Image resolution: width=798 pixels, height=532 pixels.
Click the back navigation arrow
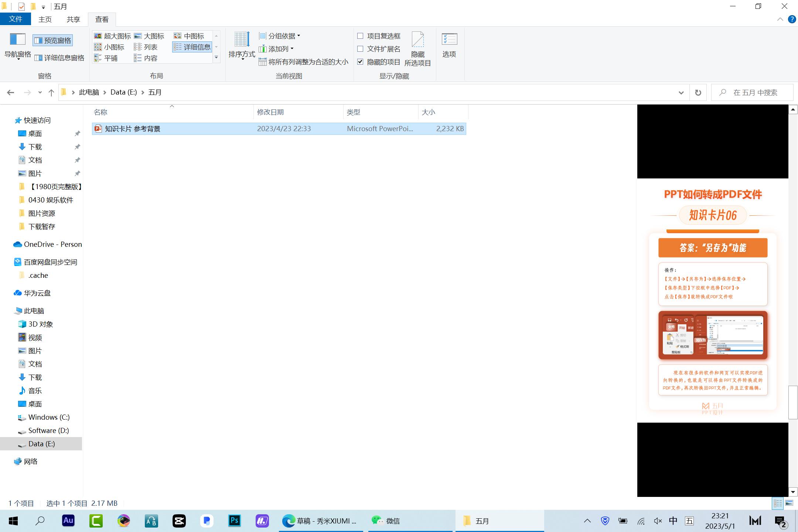(11, 92)
